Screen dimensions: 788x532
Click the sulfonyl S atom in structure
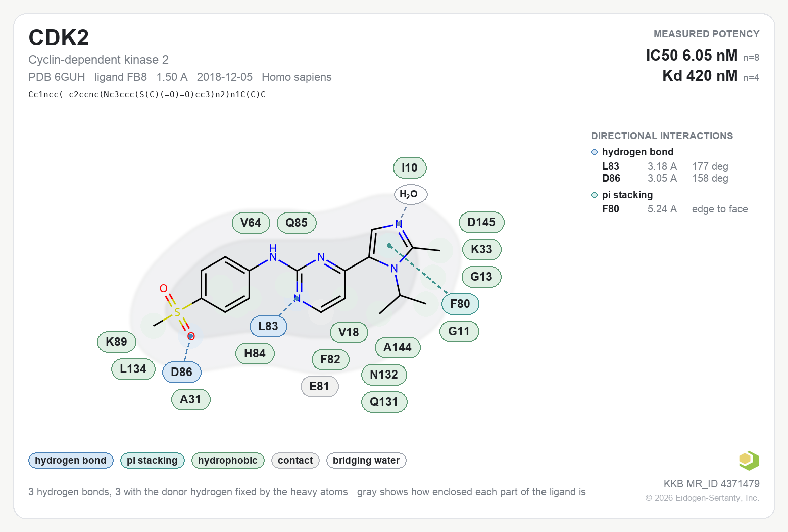click(x=177, y=312)
